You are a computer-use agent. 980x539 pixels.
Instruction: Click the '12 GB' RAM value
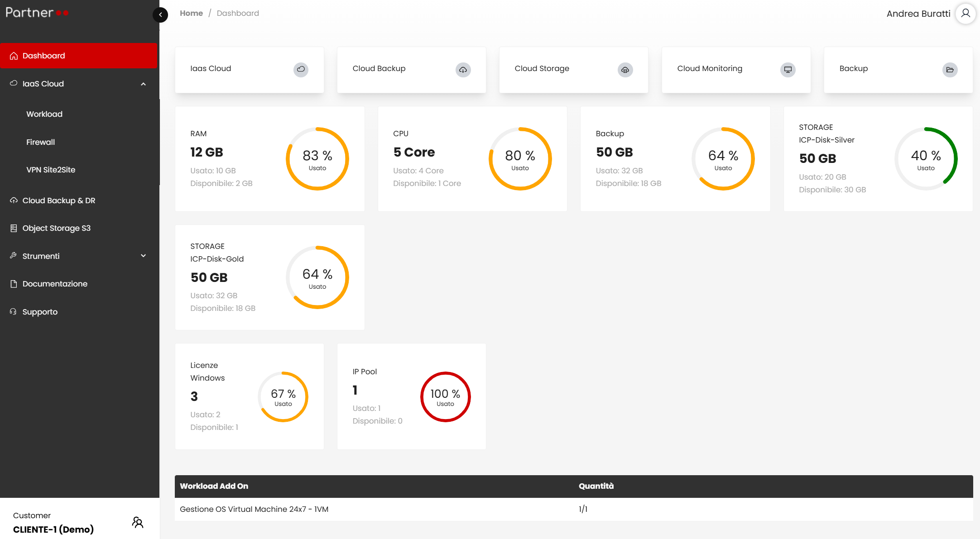coord(207,152)
